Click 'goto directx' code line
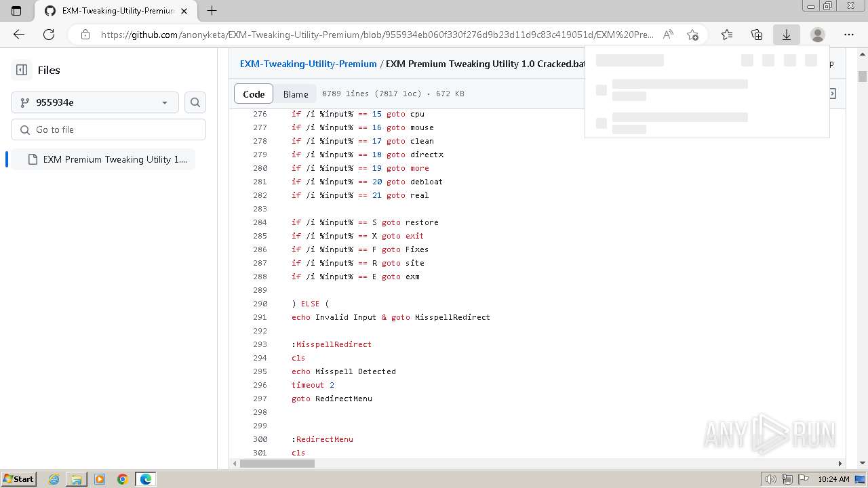The image size is (868, 488). tap(368, 155)
